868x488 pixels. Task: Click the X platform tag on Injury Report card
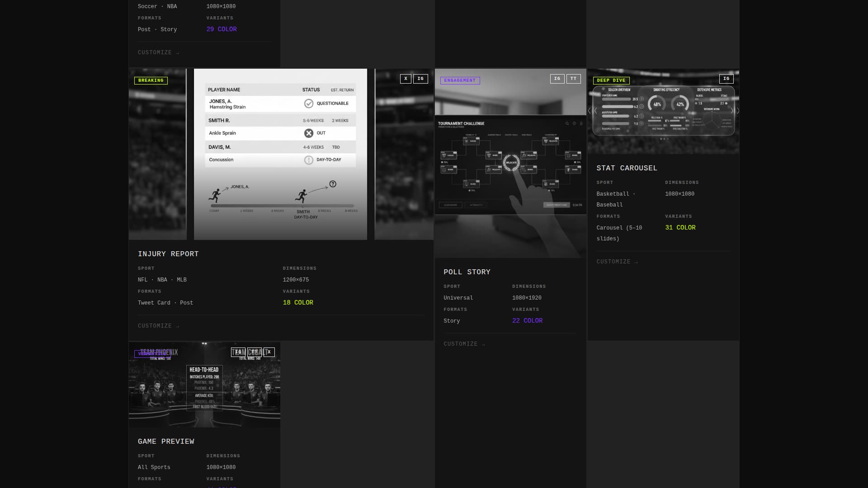(406, 79)
